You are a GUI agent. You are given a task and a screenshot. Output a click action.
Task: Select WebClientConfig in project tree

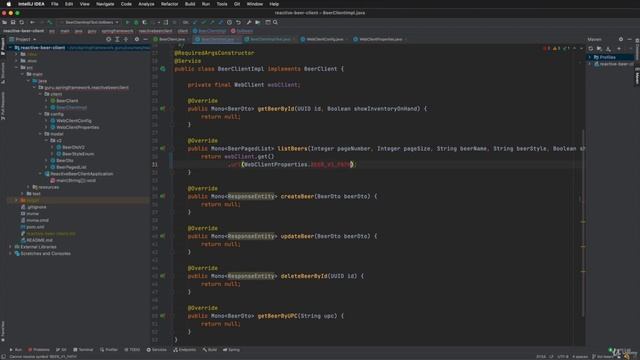[x=73, y=120]
